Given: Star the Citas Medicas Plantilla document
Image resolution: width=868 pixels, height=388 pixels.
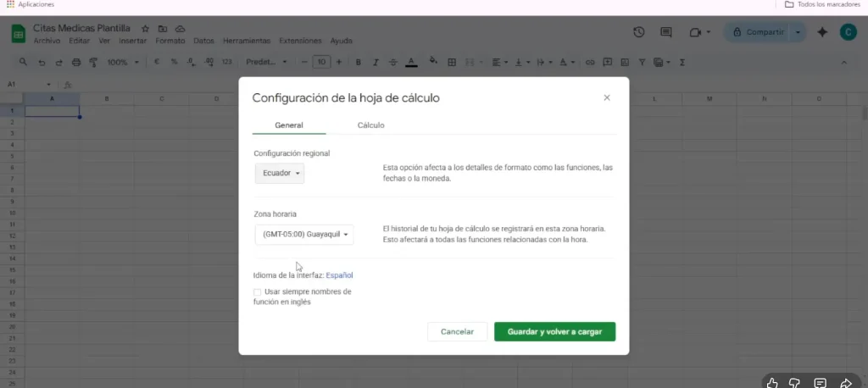Looking at the screenshot, I should pos(145,28).
